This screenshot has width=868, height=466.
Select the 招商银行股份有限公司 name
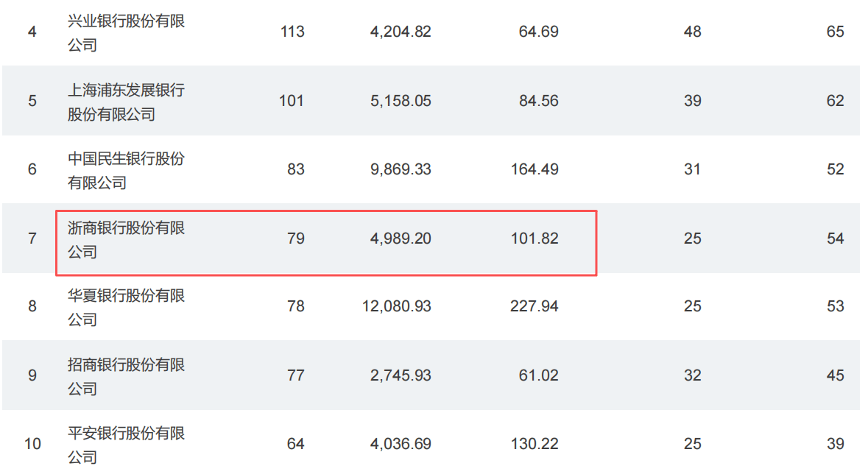pos(126,376)
